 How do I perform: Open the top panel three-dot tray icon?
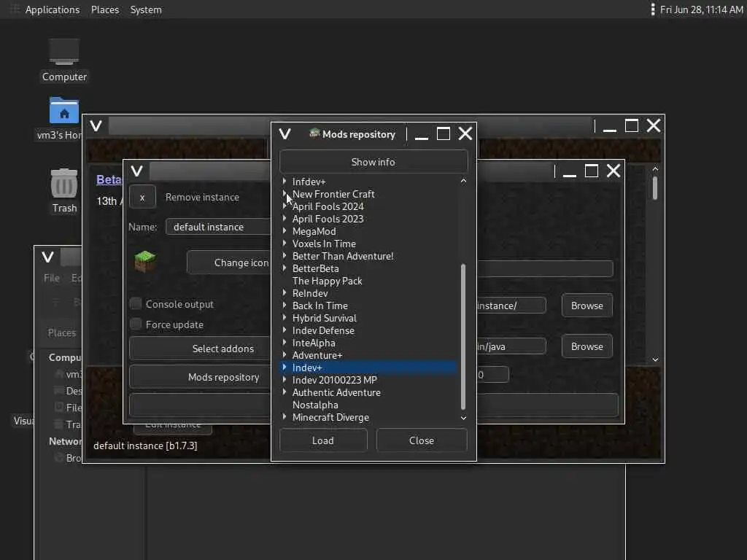(x=653, y=9)
